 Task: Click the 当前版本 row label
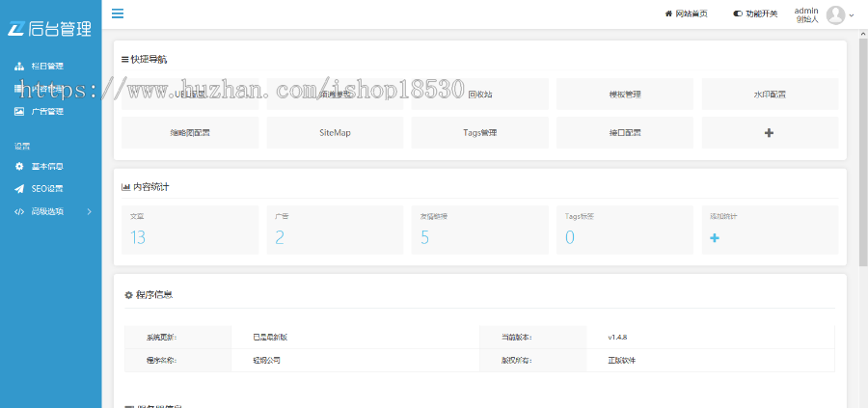coord(517,338)
